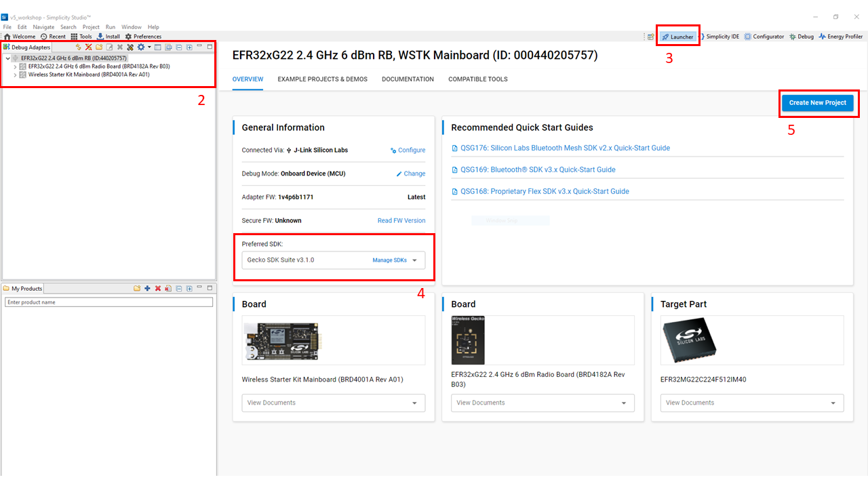Expand all items in Debug Adapters
Viewport: 868px width, 488px height.
pos(189,47)
